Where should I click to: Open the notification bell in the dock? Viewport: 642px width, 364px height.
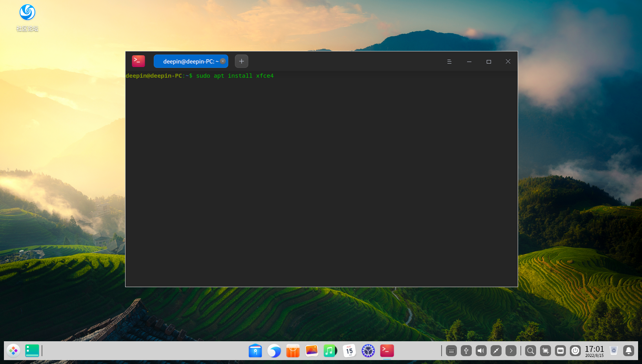pos(629,351)
